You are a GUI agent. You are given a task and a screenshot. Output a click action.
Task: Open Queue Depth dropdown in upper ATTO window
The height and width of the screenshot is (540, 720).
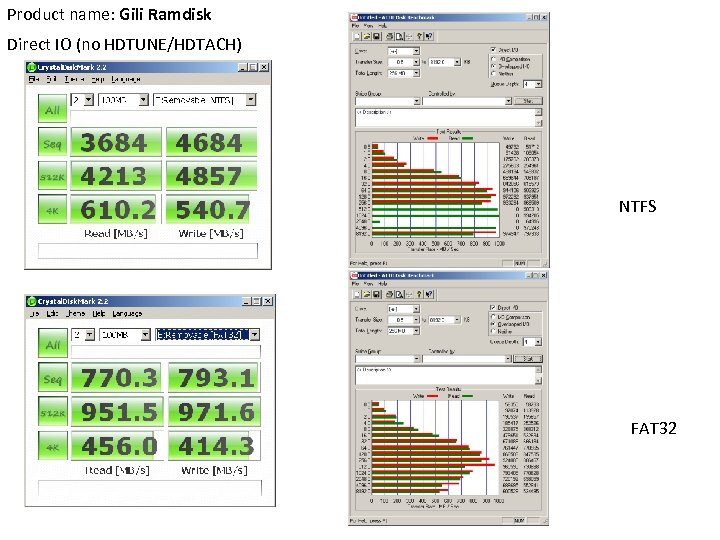[538, 84]
